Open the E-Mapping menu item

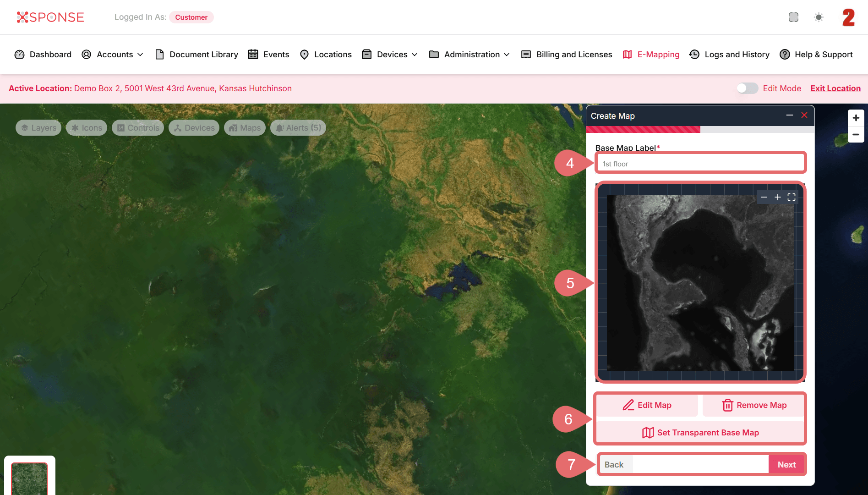coord(651,55)
